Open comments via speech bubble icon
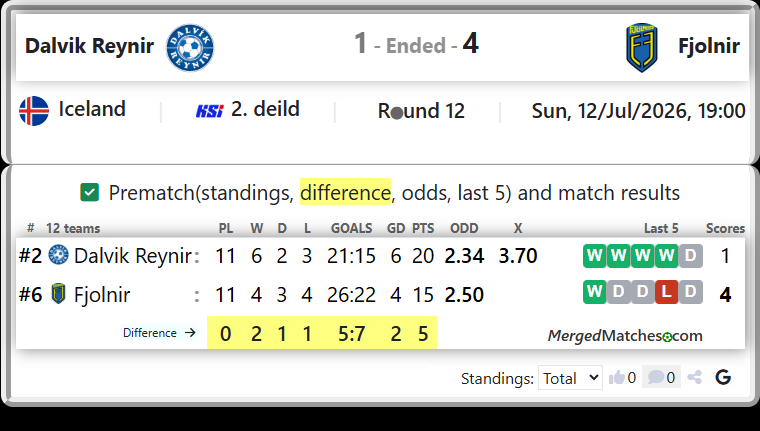Viewport: 760px width, 431px height. (x=656, y=377)
